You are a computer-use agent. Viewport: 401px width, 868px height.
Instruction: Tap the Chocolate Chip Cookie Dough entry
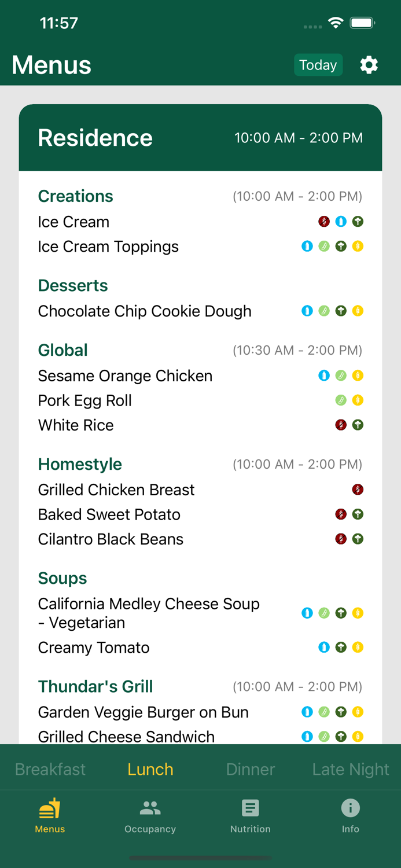tap(145, 311)
